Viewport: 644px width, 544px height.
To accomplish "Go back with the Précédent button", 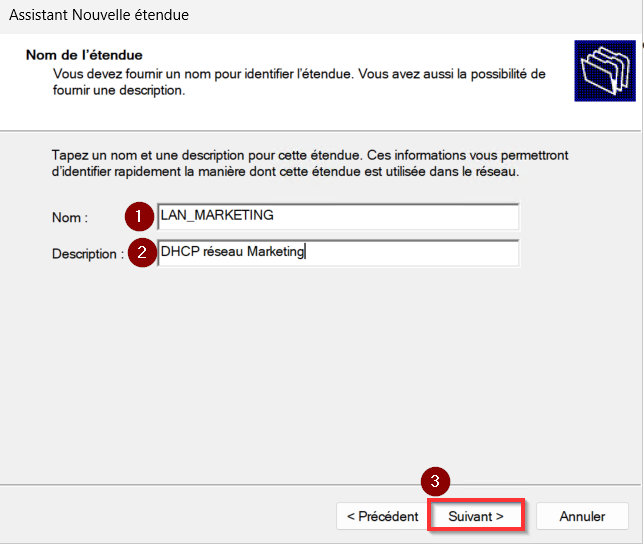I will point(382,516).
